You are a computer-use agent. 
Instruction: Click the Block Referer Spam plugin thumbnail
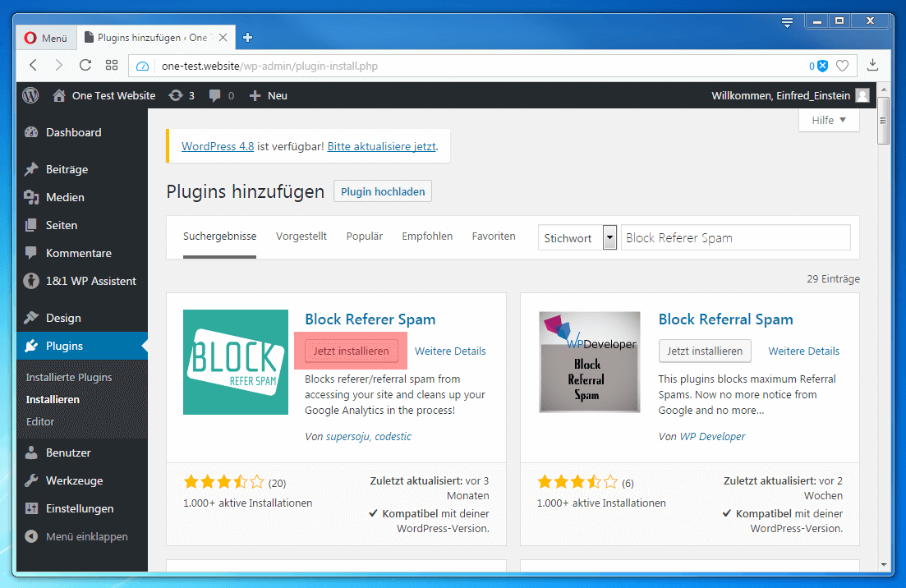coord(236,362)
